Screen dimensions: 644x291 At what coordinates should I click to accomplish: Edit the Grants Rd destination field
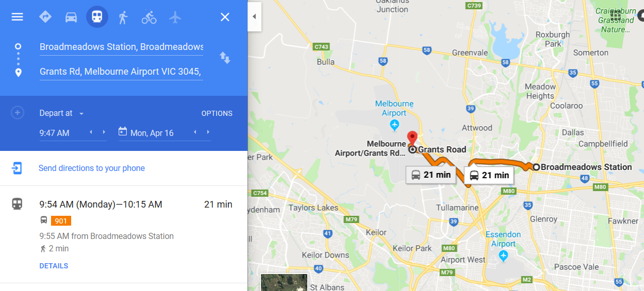tap(121, 72)
